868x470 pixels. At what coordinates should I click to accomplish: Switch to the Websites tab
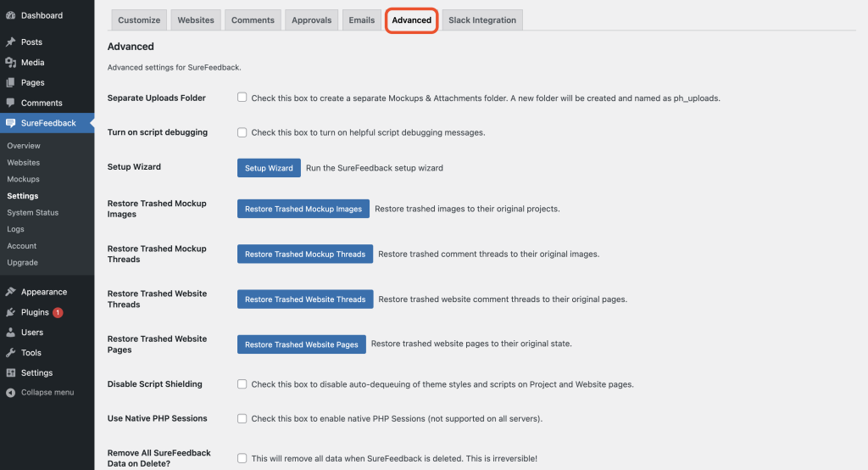[196, 20]
